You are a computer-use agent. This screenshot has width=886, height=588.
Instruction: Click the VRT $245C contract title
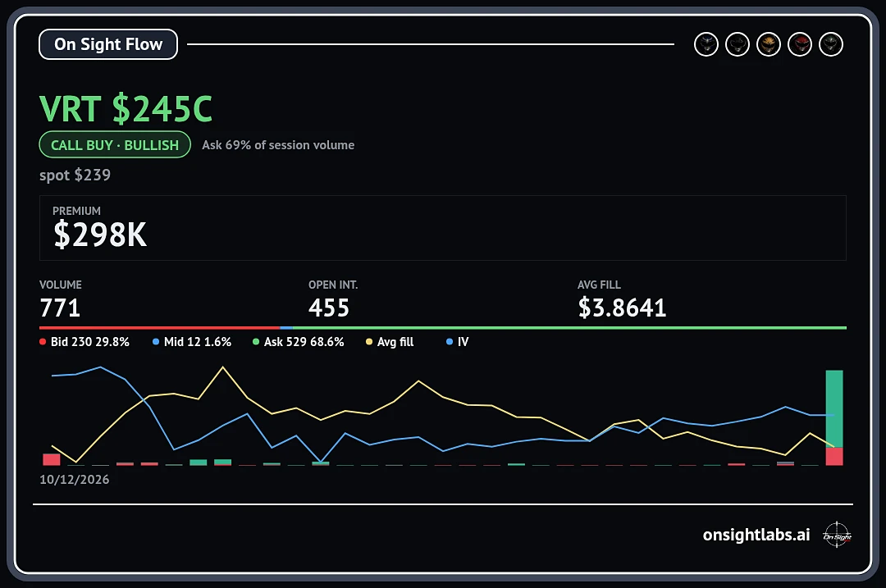pos(126,108)
